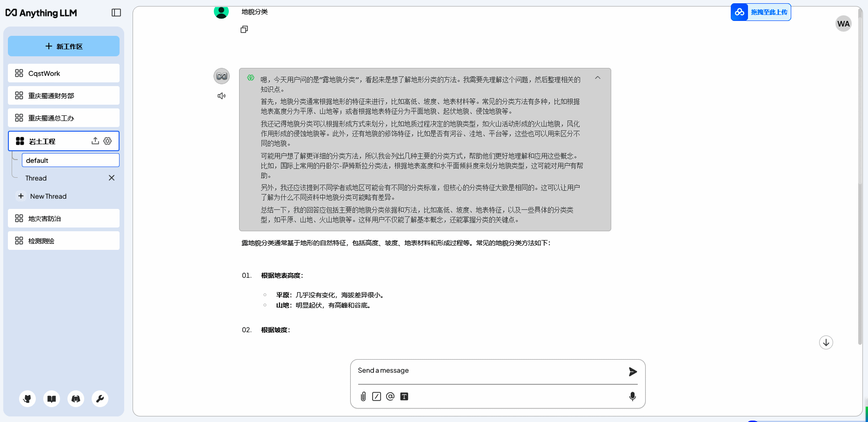Open the CqstWork workspace
The height and width of the screenshot is (422, 868).
64,73
